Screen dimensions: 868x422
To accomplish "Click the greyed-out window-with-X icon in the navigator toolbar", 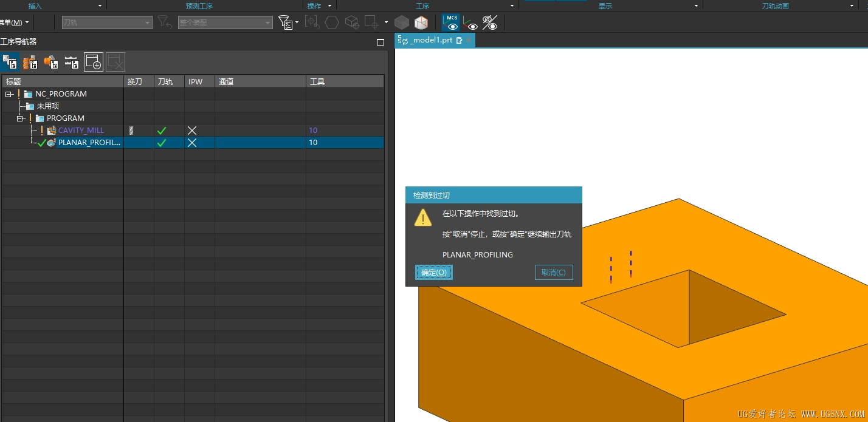I will click(x=115, y=62).
